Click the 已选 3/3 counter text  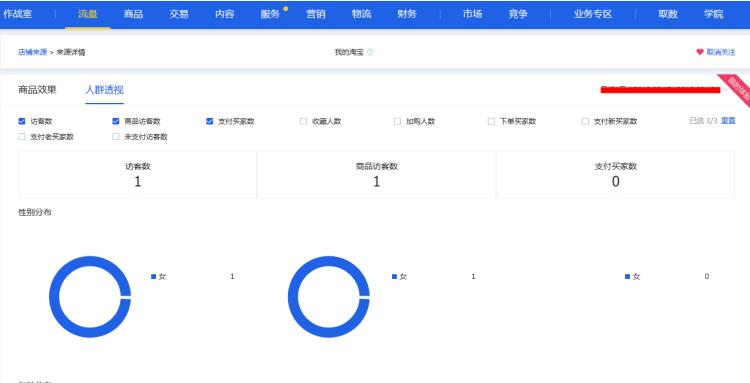(703, 121)
